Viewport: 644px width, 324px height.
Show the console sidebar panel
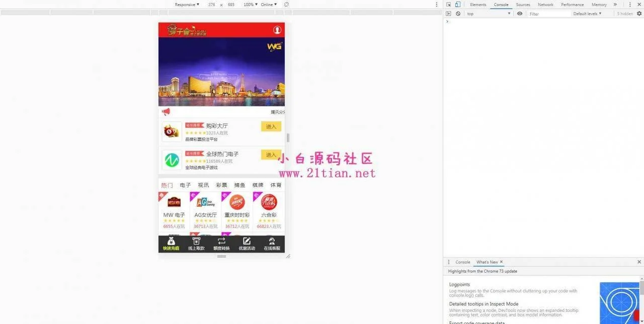click(x=449, y=14)
